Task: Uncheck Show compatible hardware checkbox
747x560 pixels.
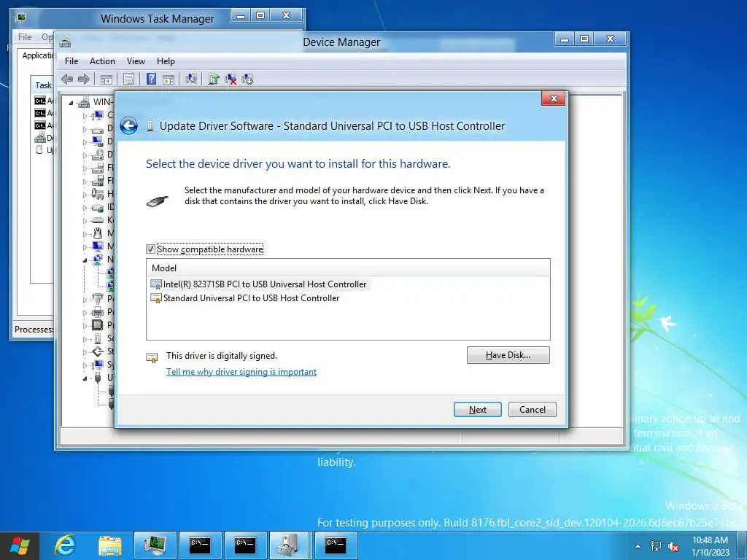Action: [x=150, y=249]
